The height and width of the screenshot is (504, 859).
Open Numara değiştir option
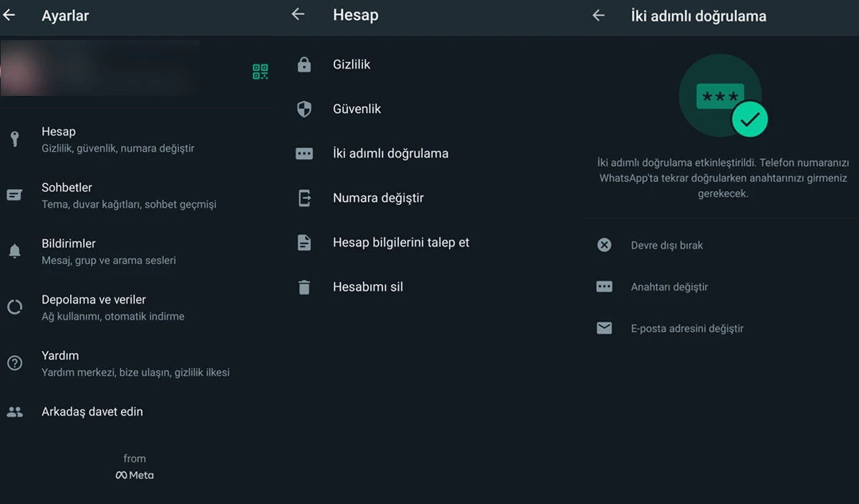coord(379,198)
